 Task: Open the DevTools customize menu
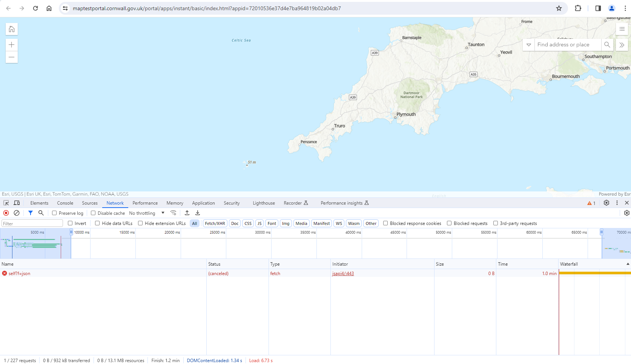[x=617, y=203]
